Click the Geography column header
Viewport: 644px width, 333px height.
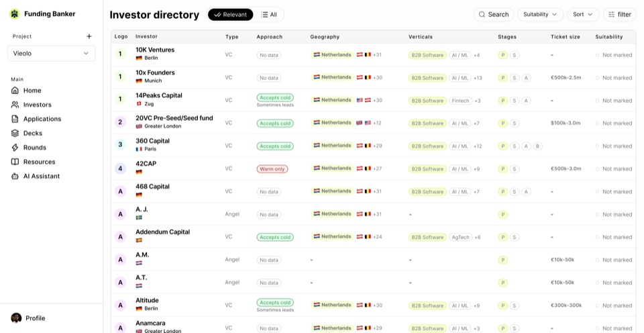325,36
